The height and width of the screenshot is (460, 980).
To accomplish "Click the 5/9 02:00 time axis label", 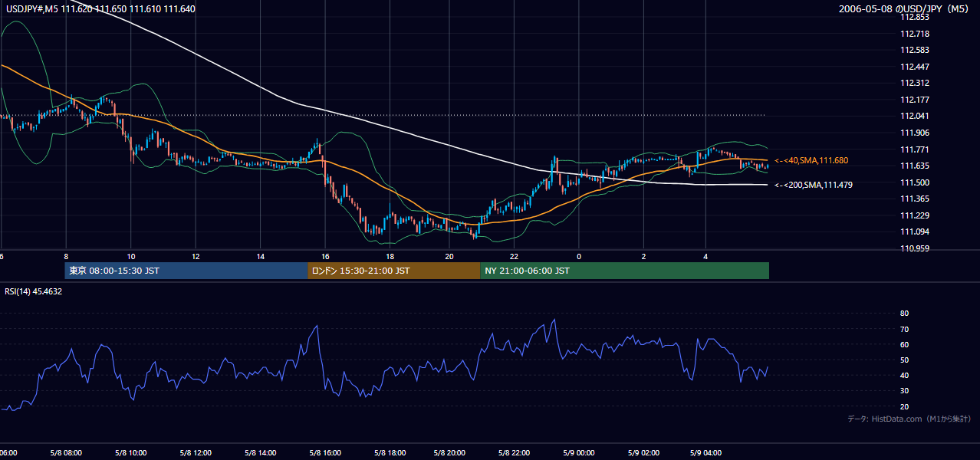I will click(643, 453).
